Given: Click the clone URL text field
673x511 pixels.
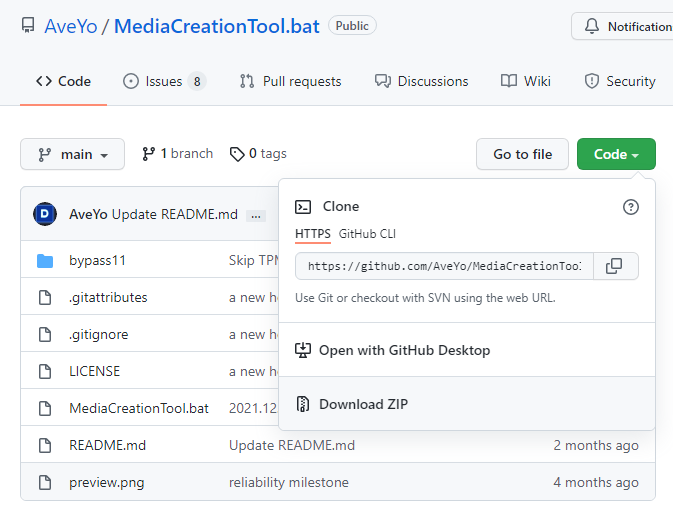Looking at the screenshot, I should [x=444, y=266].
